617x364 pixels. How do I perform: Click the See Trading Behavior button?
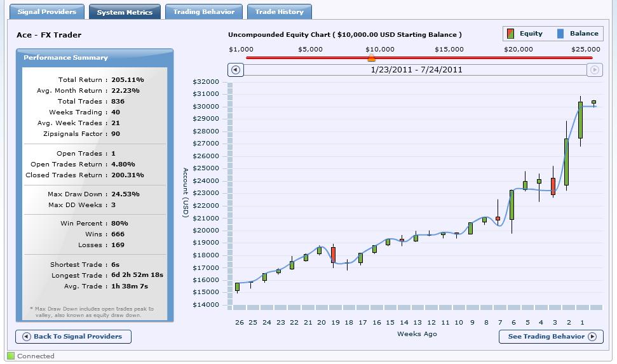point(551,337)
